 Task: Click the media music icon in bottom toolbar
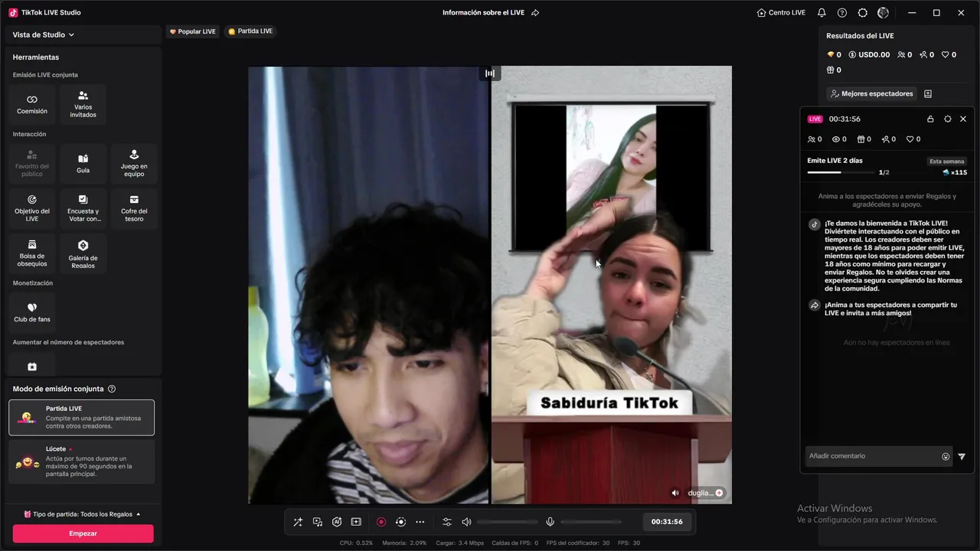click(318, 522)
